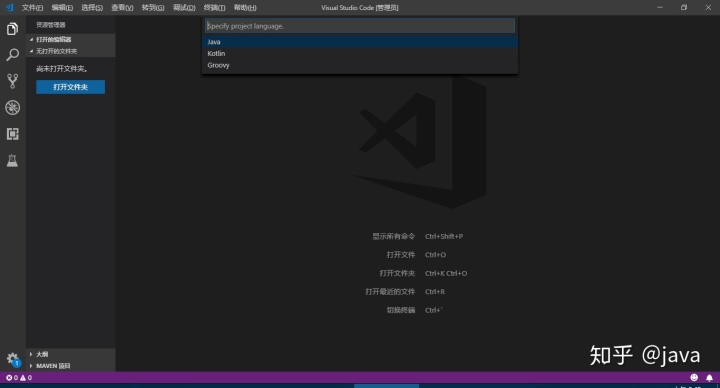Open the Explorer view in activity bar
The height and width of the screenshot is (388, 720).
tap(12, 29)
